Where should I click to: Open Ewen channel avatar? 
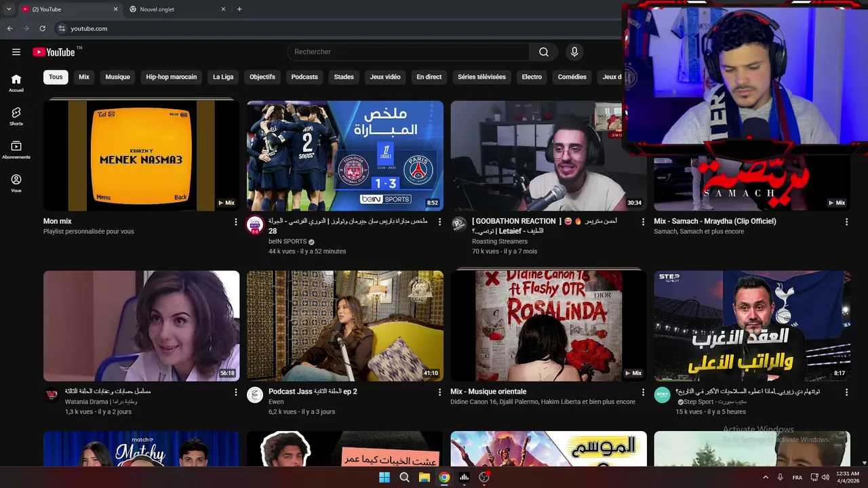click(x=255, y=395)
